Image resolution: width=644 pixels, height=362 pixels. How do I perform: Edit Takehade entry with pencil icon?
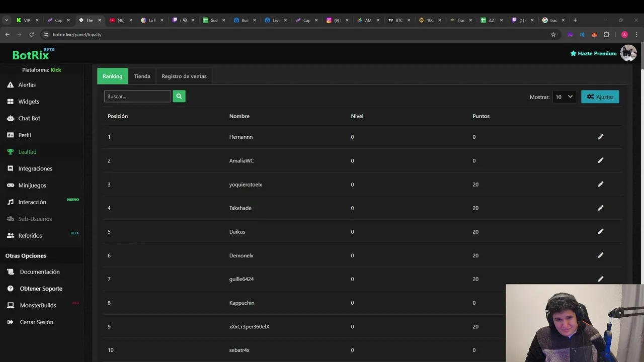600,208
